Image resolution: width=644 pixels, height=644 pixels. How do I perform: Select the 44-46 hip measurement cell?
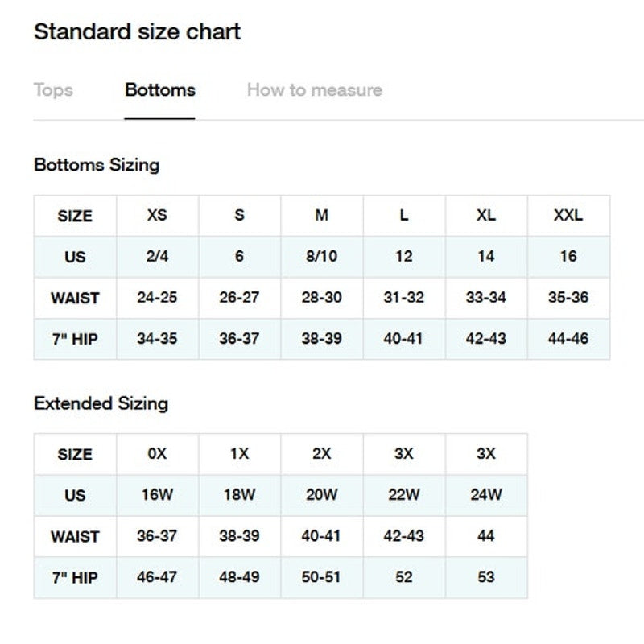coord(568,339)
